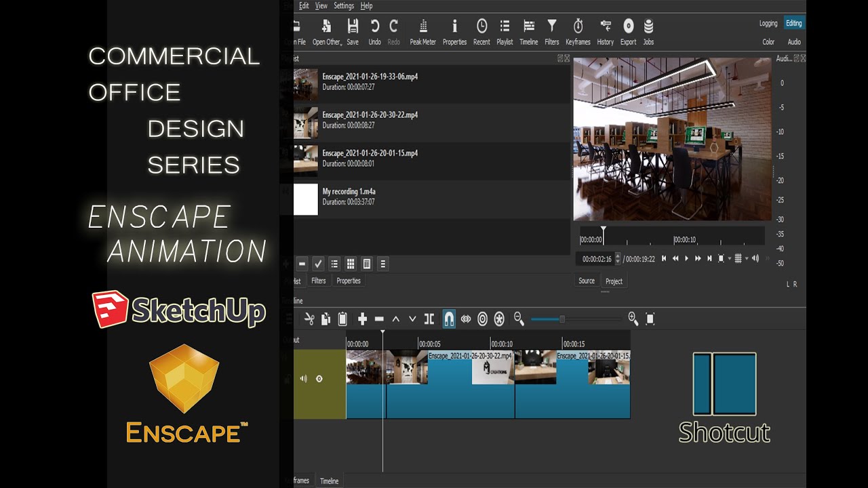
Task: Switch to Properties tab below playlist
Action: (x=349, y=281)
